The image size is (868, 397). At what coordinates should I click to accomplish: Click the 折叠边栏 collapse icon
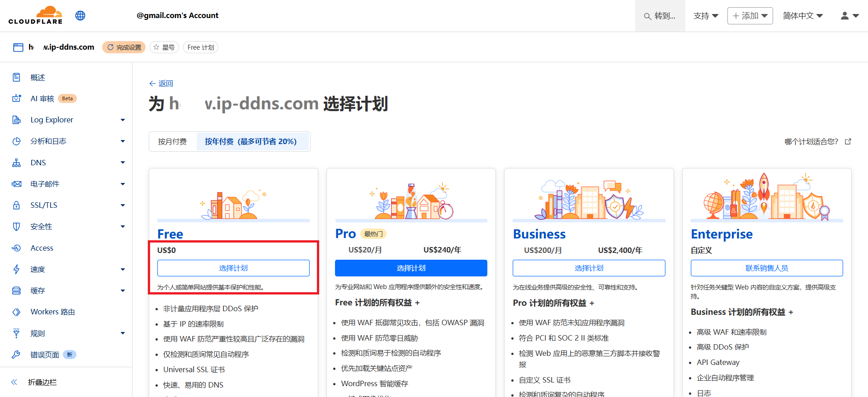[x=14, y=382]
